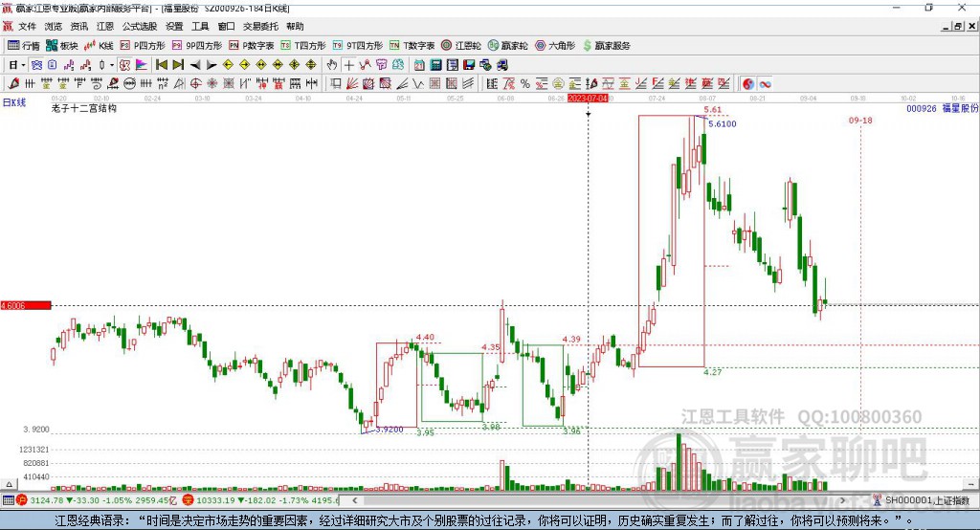
Task: Click stock code 000926 label
Action: (x=922, y=108)
